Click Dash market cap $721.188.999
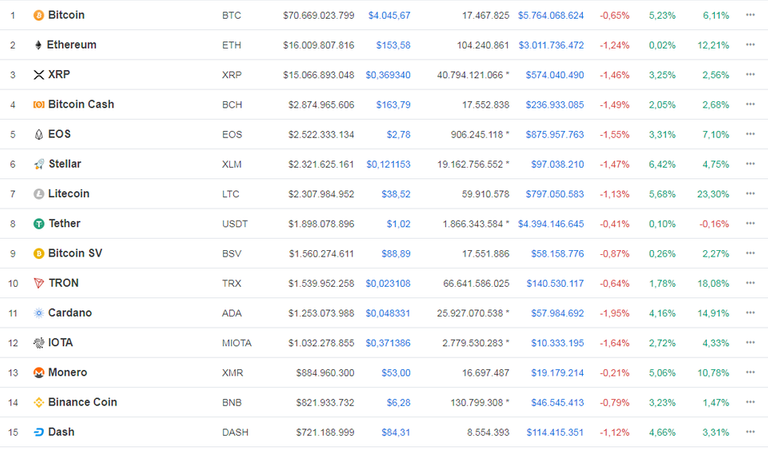The height and width of the screenshot is (449, 768). (x=325, y=433)
